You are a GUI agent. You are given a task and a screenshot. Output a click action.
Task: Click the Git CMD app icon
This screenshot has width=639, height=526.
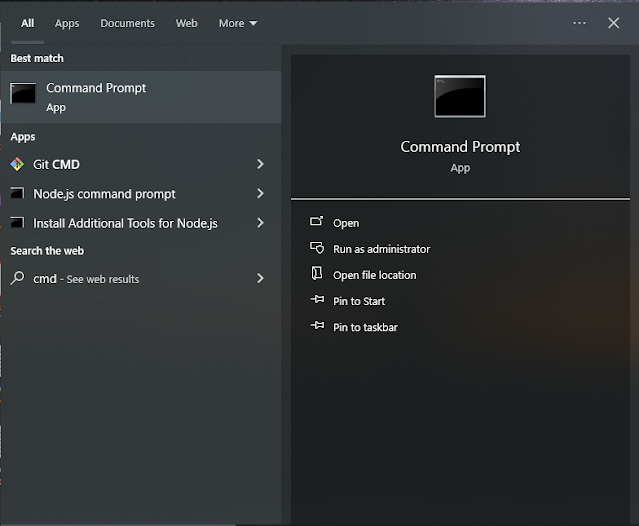point(17,164)
